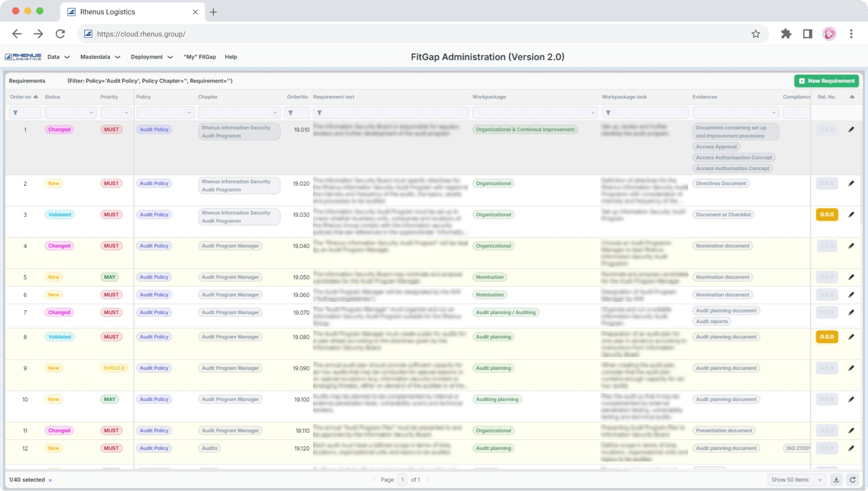Click the Audit reports evidence tag

[712, 322]
